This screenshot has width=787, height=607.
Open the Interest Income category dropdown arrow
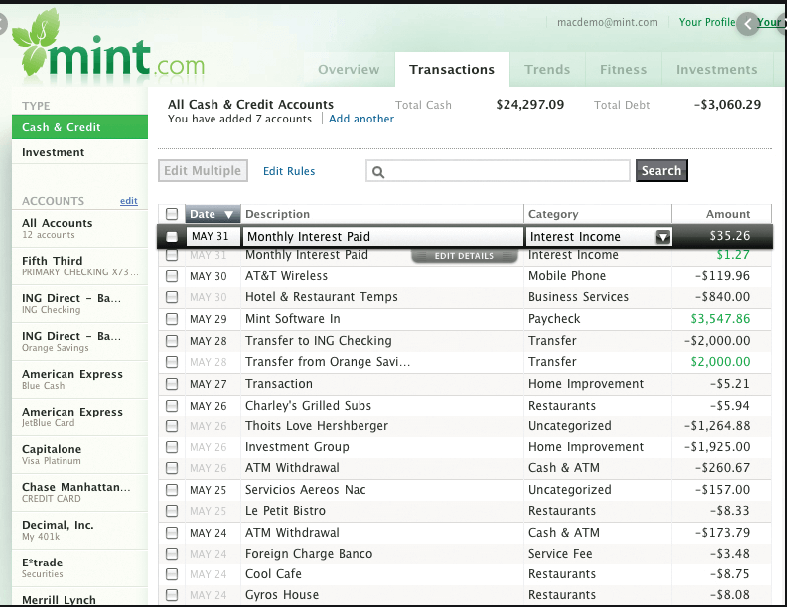point(663,237)
